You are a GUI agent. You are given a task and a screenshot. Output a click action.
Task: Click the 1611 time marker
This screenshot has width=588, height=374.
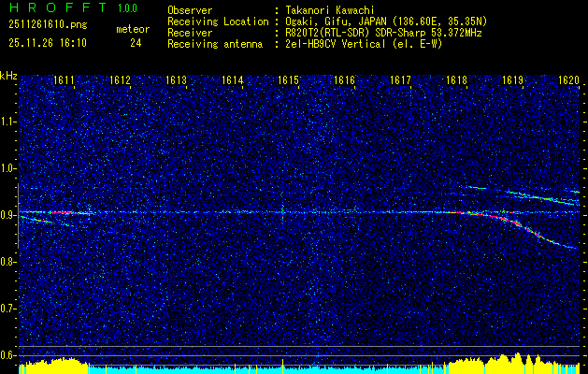click(x=64, y=80)
